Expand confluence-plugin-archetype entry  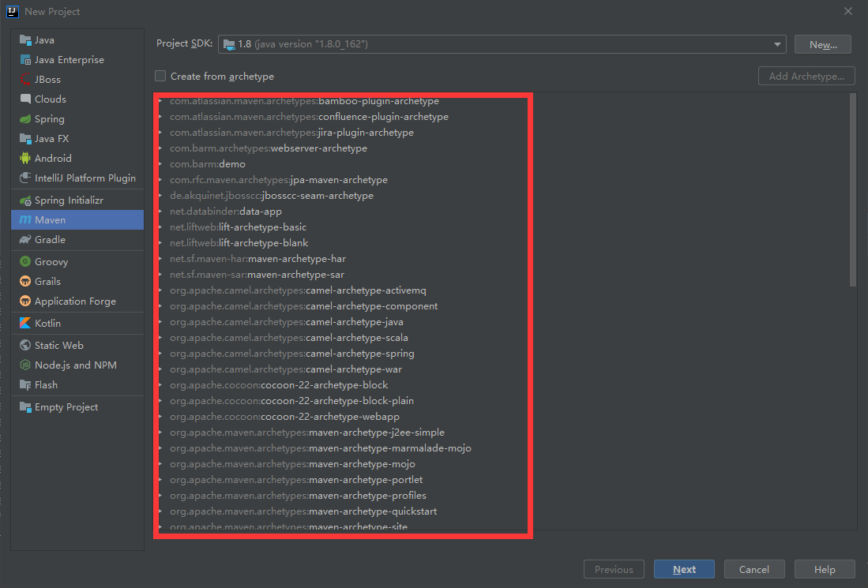[x=160, y=117]
